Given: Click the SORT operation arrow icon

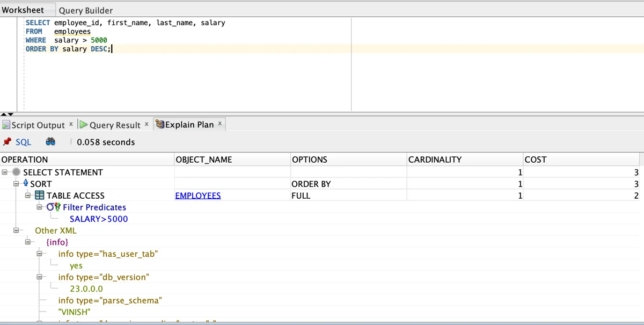Looking at the screenshot, I should click(26, 184).
